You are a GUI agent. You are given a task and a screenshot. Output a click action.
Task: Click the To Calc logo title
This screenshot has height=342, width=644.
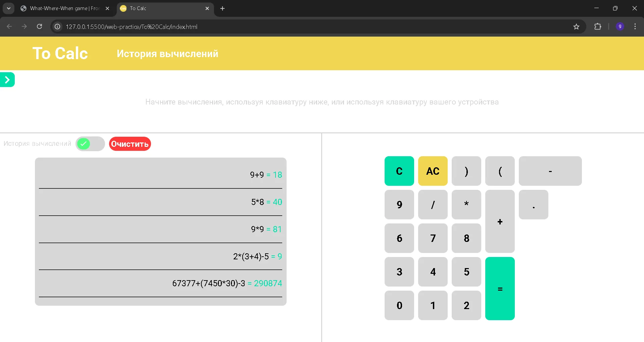click(60, 53)
